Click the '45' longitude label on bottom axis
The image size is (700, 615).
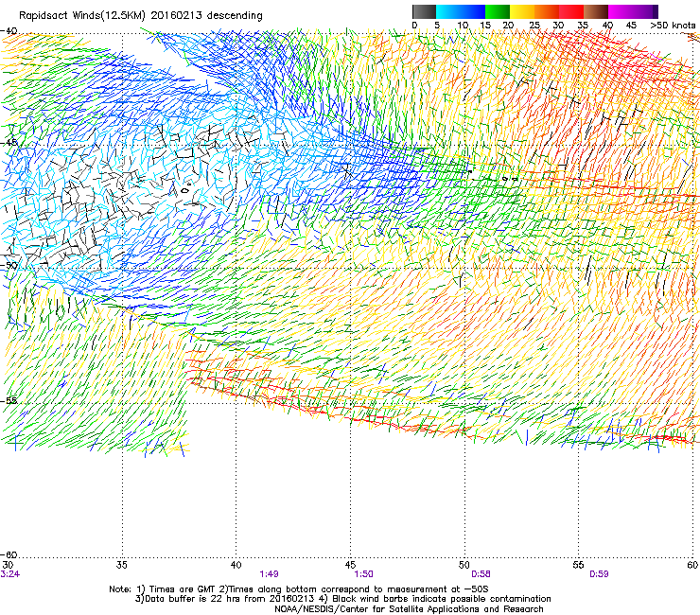click(350, 565)
